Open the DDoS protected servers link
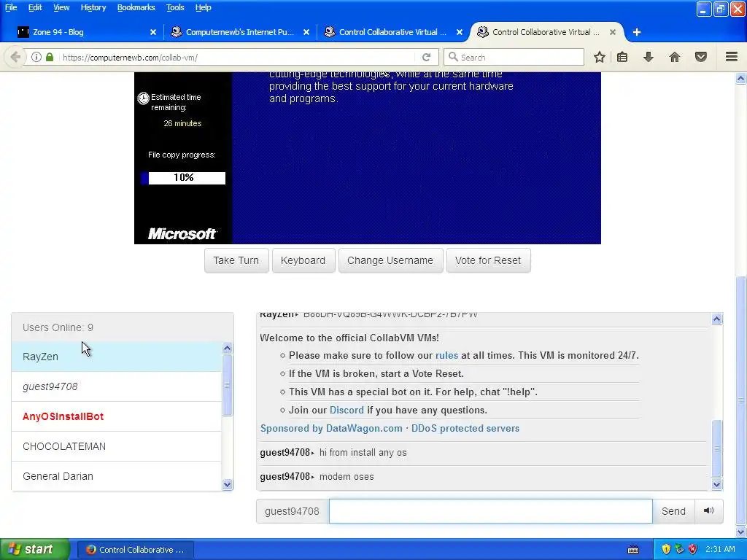Screen dimensions: 747x560 coord(465,428)
